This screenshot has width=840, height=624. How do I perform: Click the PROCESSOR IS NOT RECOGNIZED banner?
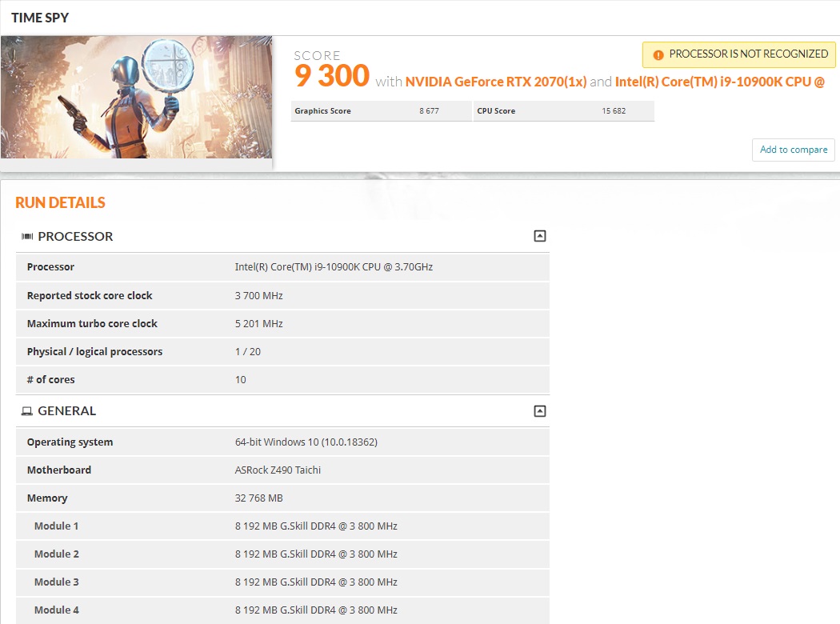pyautogui.click(x=738, y=54)
